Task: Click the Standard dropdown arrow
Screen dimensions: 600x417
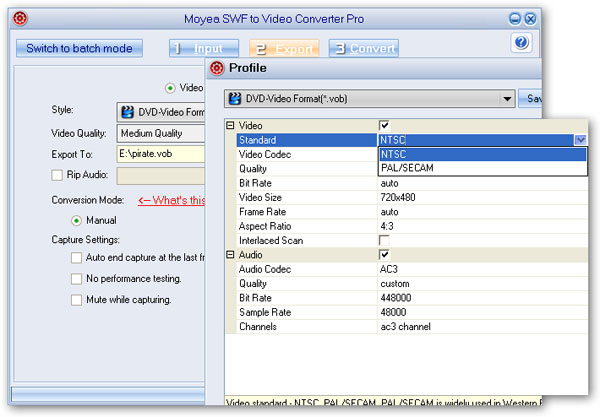Action: [580, 140]
